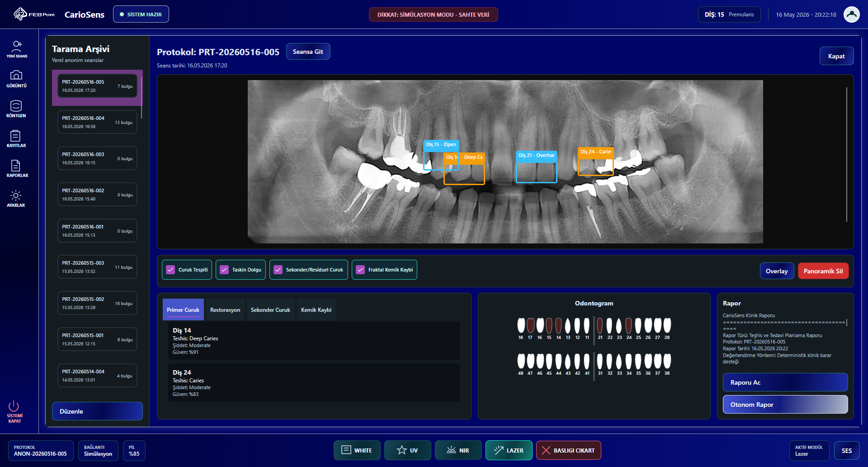
Task: Click the Sistem Hazır status indicator
Action: 141,14
